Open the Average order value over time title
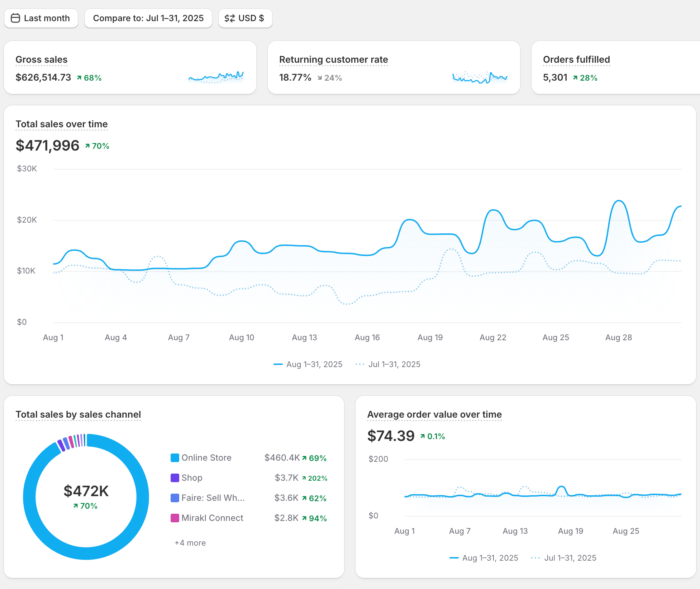Viewport: 700px width, 589px height. click(434, 414)
